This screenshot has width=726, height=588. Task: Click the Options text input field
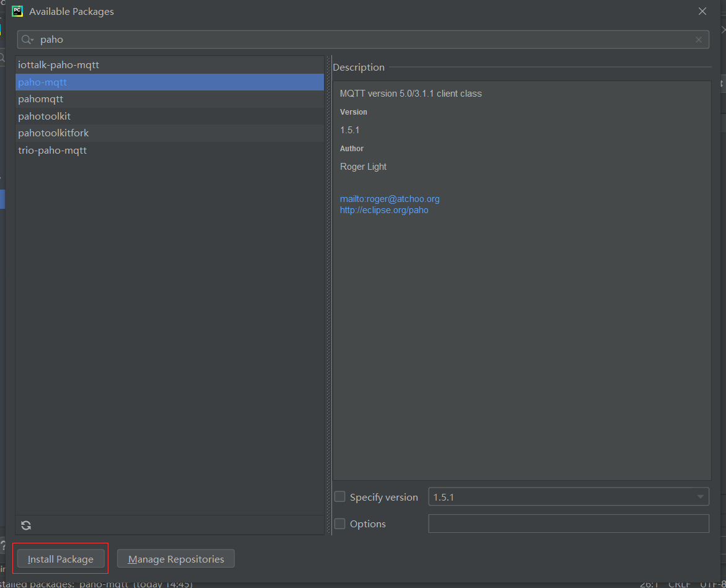tap(569, 524)
